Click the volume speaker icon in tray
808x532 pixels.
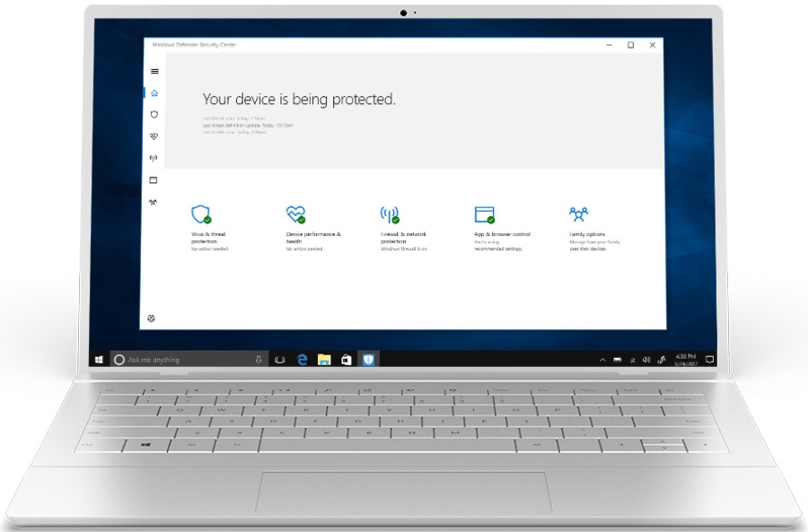(x=646, y=360)
